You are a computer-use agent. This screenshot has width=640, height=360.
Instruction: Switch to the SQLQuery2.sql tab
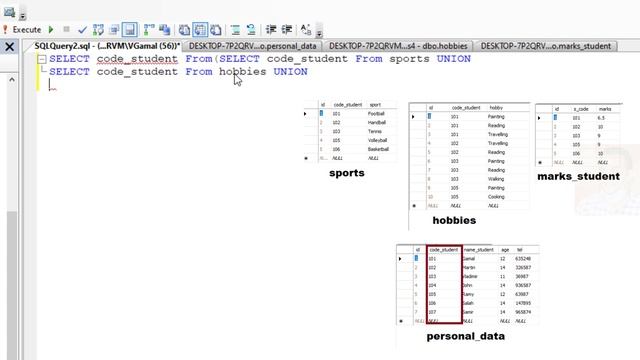coord(107,46)
